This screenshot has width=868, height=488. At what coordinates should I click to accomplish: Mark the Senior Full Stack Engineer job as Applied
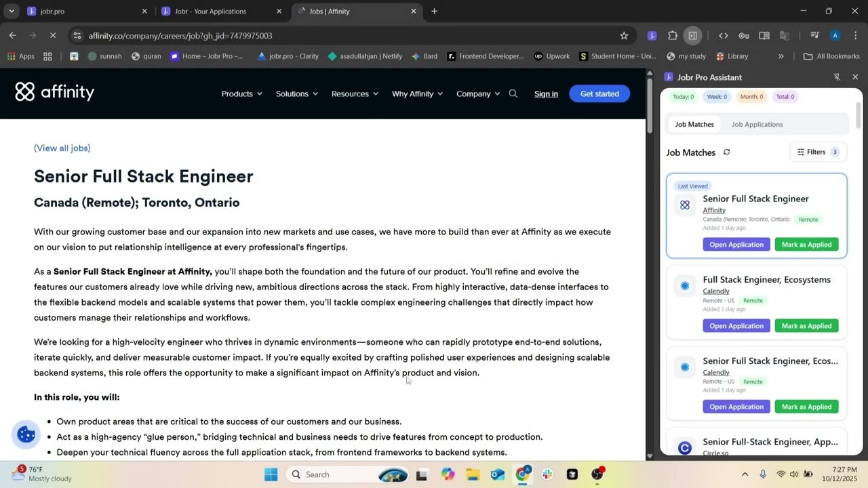[x=806, y=244]
